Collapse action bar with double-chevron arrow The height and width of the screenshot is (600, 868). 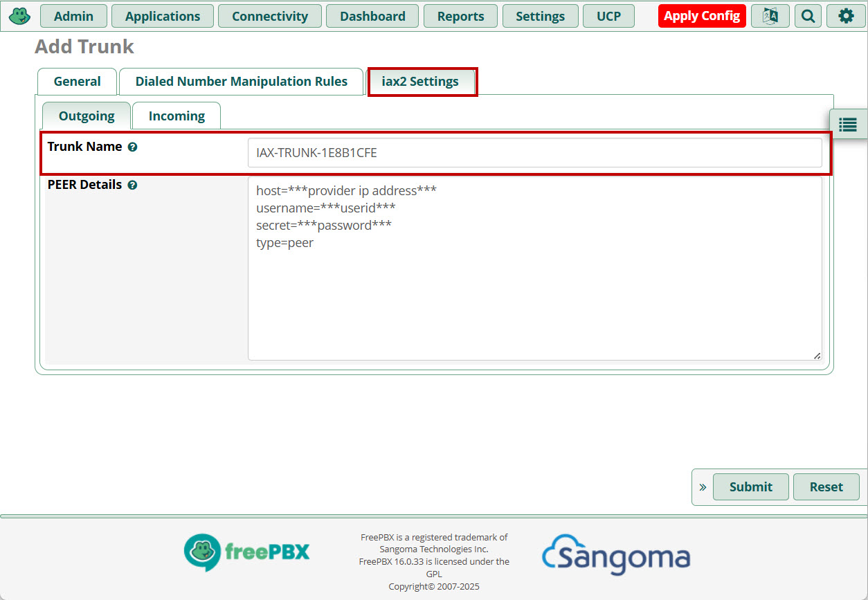pyautogui.click(x=703, y=487)
